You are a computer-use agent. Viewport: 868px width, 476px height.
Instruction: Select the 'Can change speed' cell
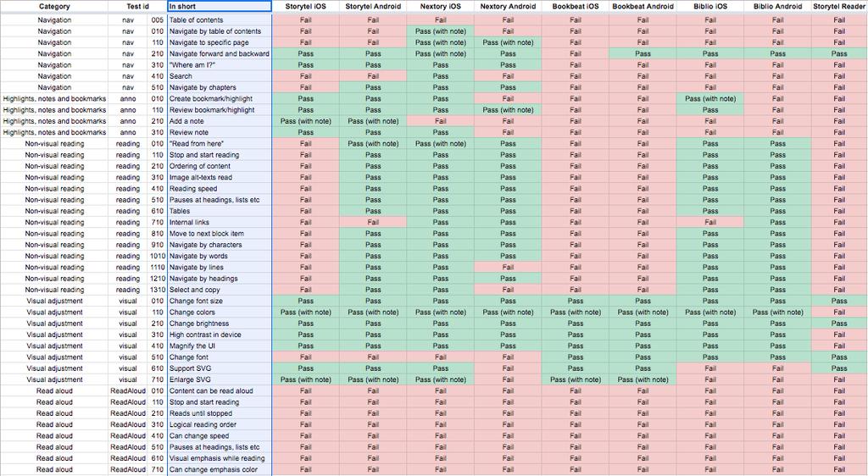coord(220,436)
